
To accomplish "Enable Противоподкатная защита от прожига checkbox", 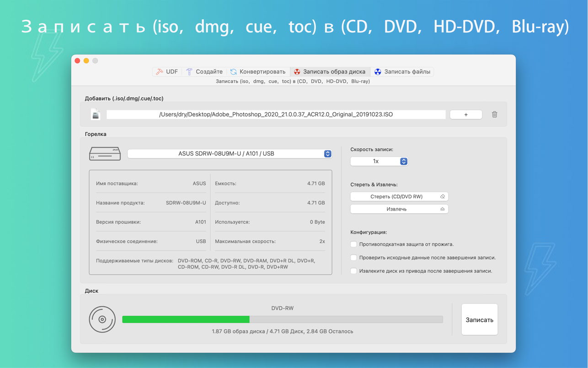I will pos(353,244).
